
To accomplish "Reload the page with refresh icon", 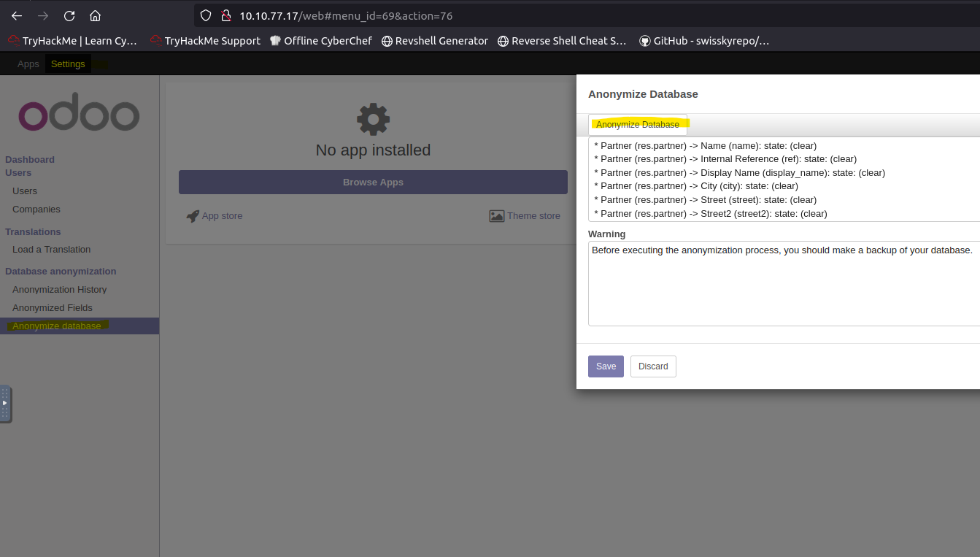I will pyautogui.click(x=69, y=15).
